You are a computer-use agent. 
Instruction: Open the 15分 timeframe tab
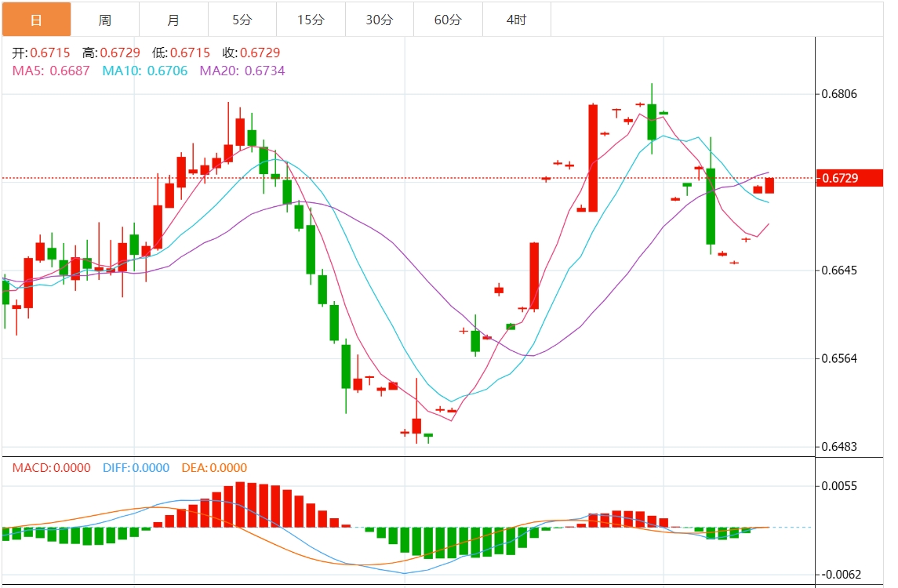click(x=311, y=20)
